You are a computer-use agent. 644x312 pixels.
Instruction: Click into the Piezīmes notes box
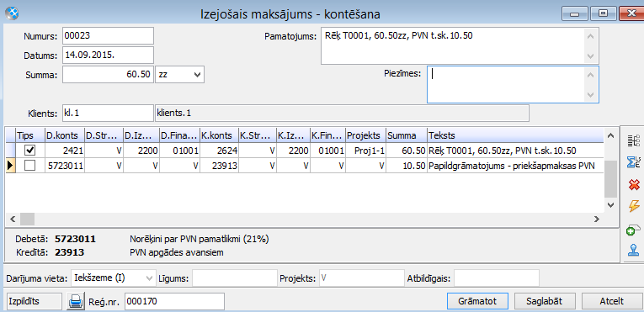click(505, 84)
